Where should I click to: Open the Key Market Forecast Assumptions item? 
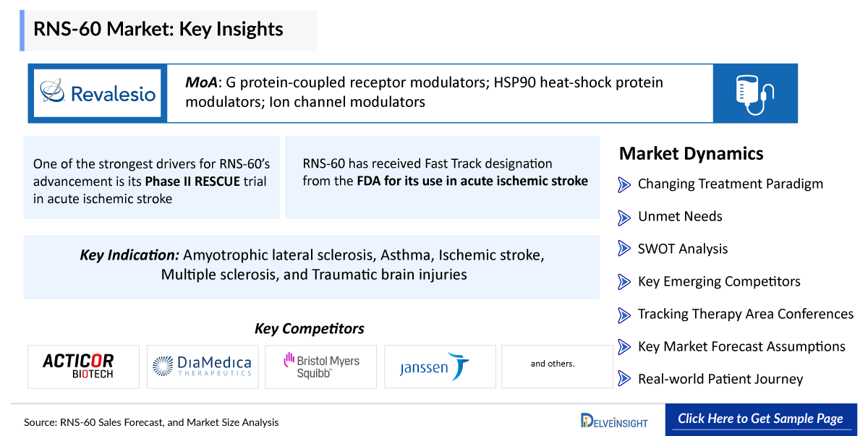click(x=741, y=346)
